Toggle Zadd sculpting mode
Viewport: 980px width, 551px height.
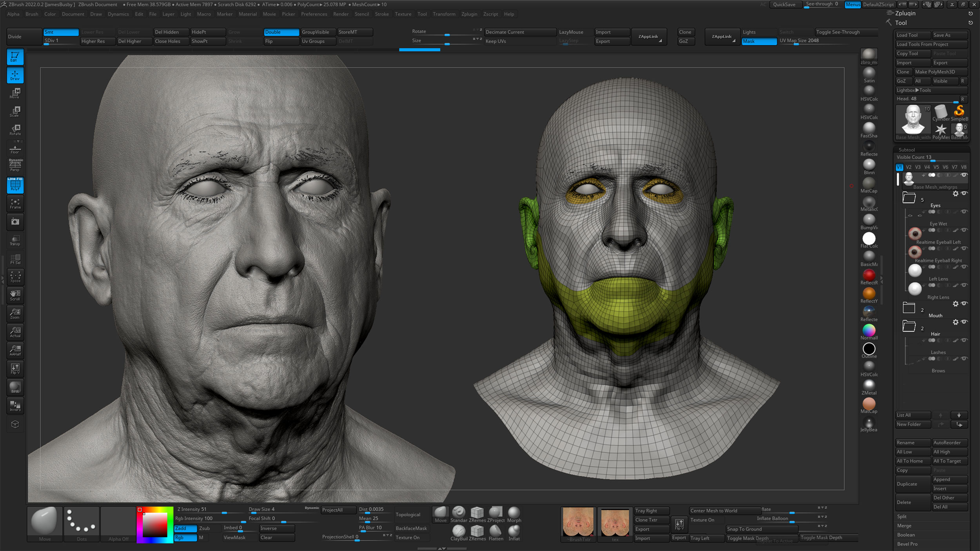pyautogui.click(x=185, y=528)
